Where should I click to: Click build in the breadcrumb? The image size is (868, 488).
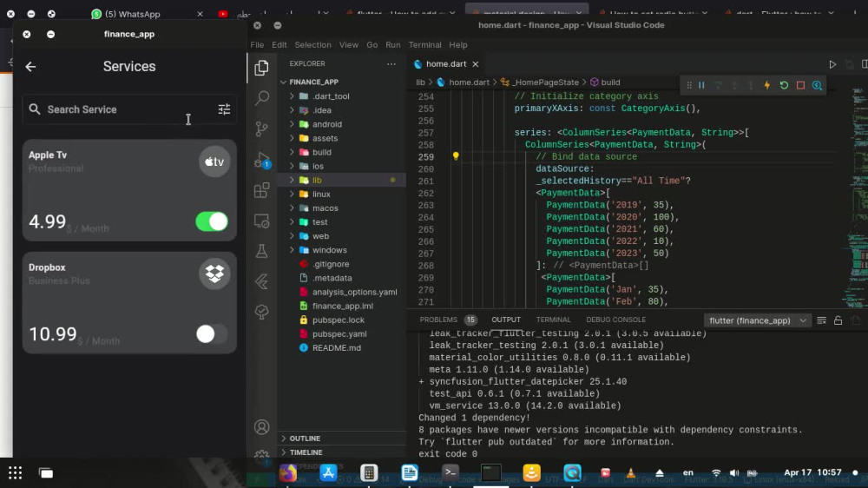point(610,82)
